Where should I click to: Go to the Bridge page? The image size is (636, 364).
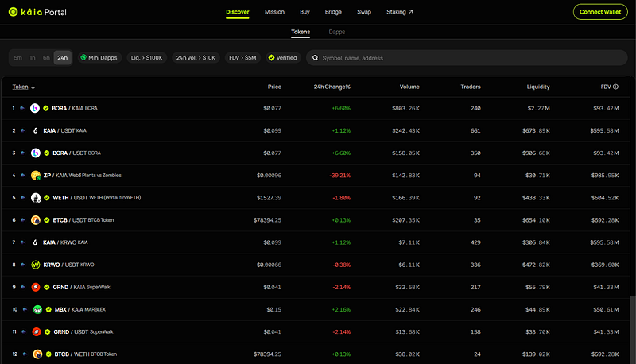333,12
